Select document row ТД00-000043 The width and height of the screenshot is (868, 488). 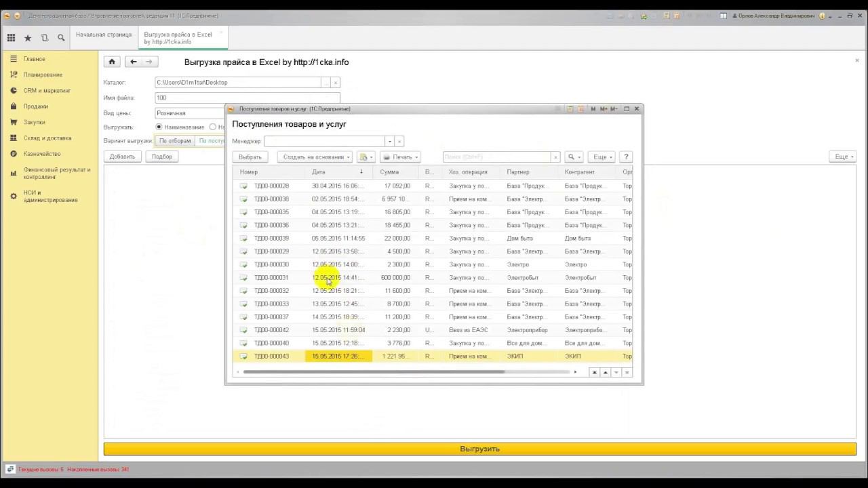(x=433, y=357)
